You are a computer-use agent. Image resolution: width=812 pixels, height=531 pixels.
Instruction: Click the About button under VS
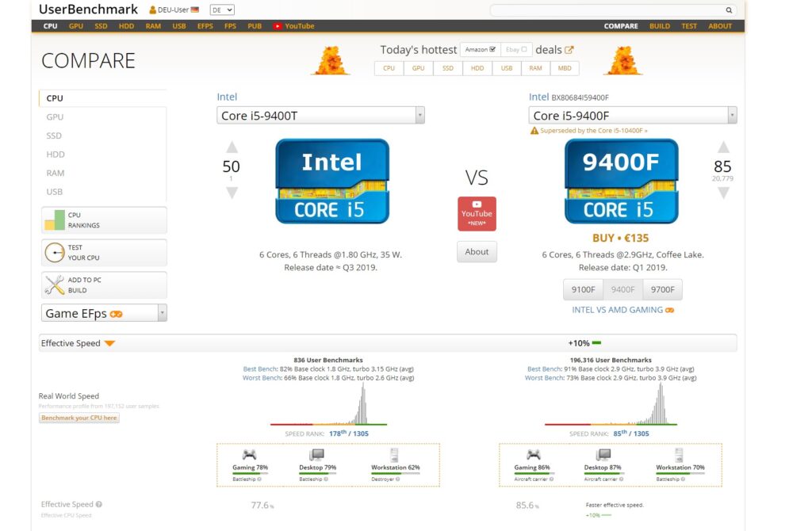tap(477, 251)
